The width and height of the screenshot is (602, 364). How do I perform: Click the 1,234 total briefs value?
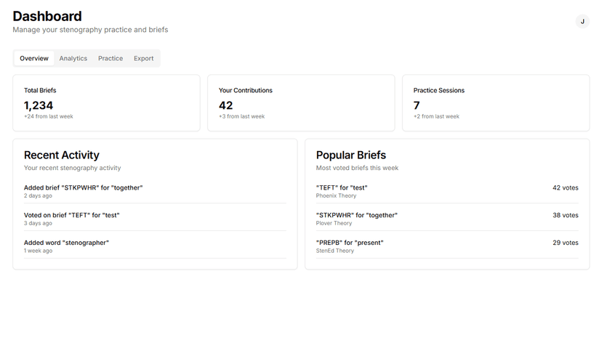pyautogui.click(x=39, y=105)
